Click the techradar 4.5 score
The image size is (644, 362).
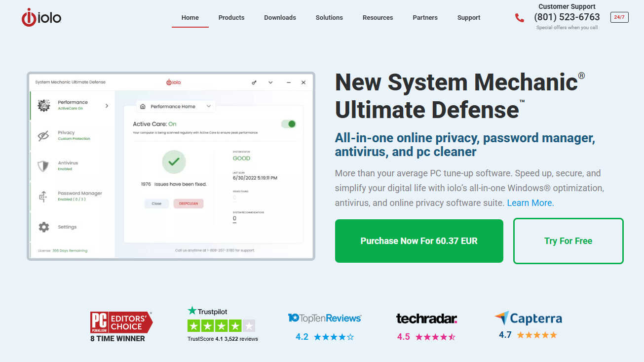point(404,337)
